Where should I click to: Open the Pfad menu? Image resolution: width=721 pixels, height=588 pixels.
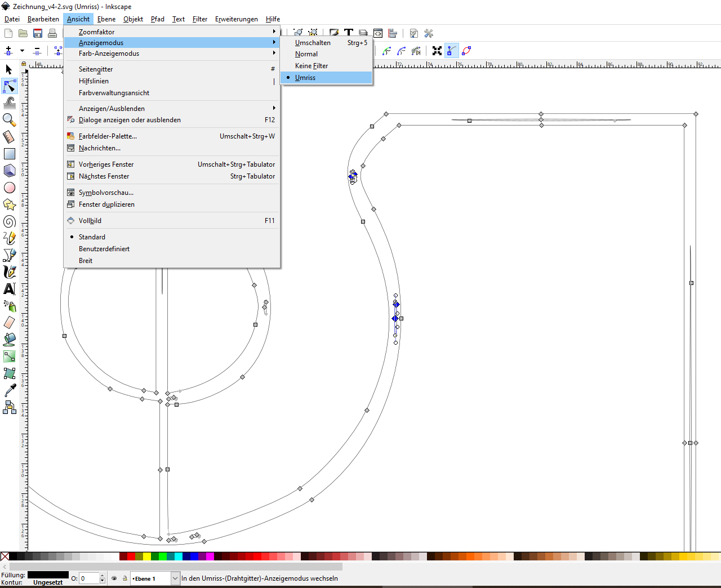(x=158, y=19)
